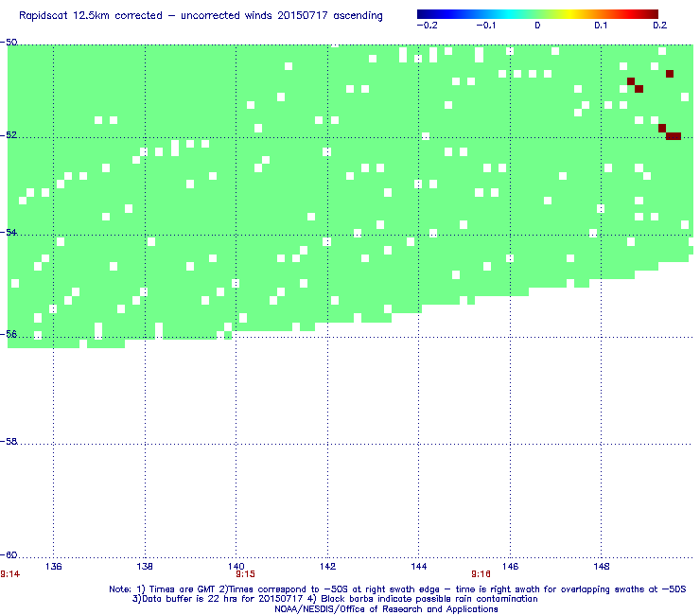Click the latitude label -54
This screenshot has height=615, width=700.
tap(9, 232)
